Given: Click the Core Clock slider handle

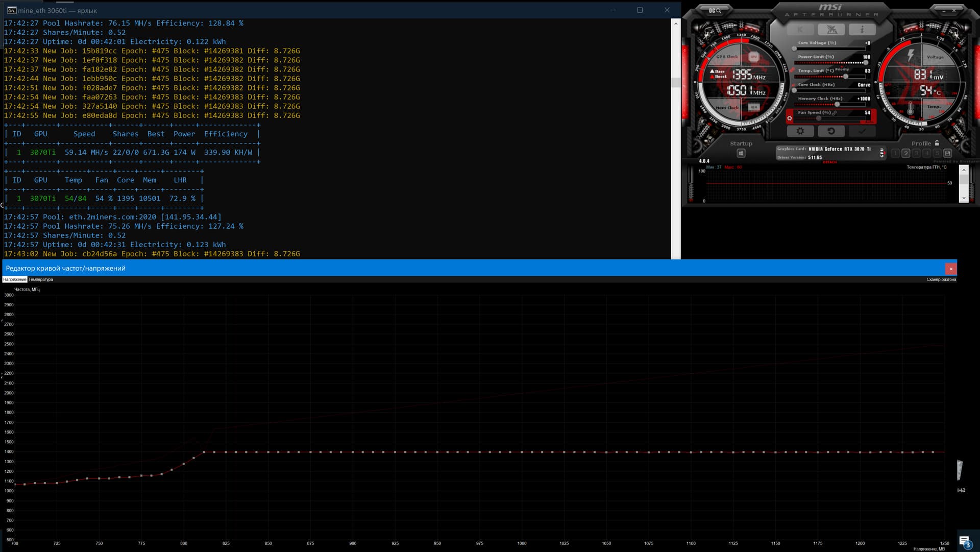Looking at the screenshot, I should (794, 90).
